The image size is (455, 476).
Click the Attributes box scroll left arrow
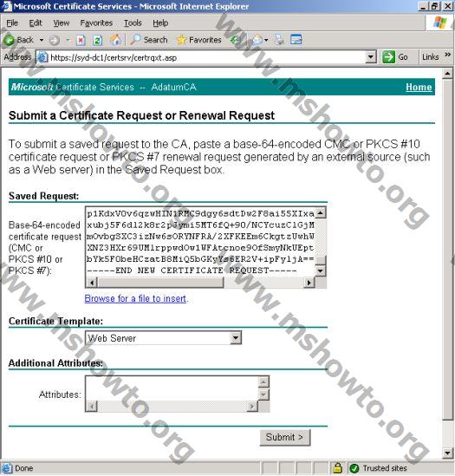click(x=92, y=407)
